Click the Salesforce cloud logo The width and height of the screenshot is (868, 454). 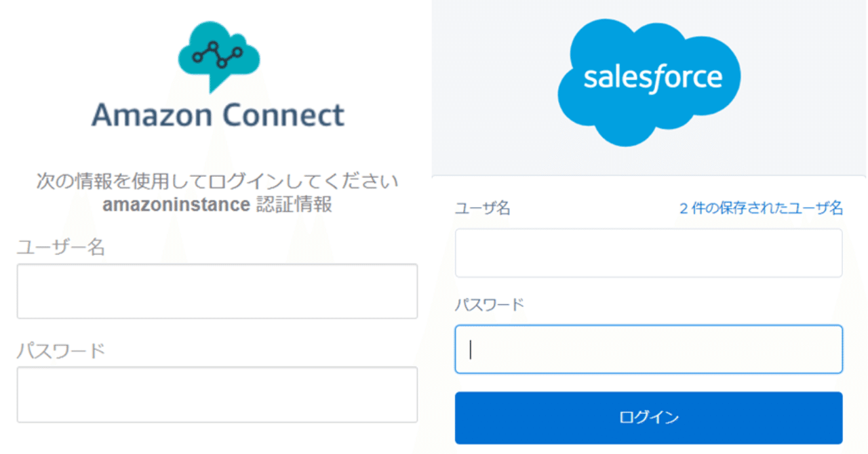coord(649,81)
